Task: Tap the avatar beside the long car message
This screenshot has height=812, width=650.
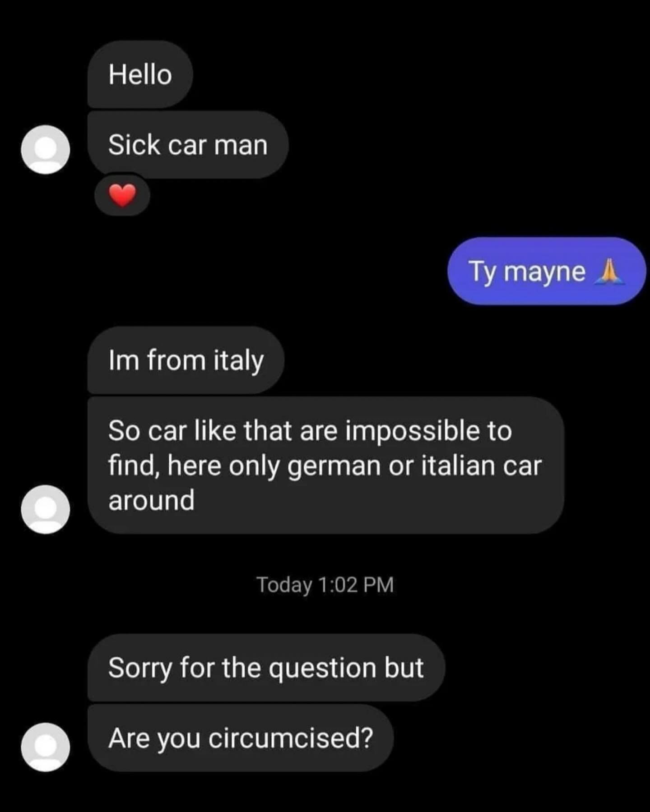Action: pyautogui.click(x=45, y=509)
